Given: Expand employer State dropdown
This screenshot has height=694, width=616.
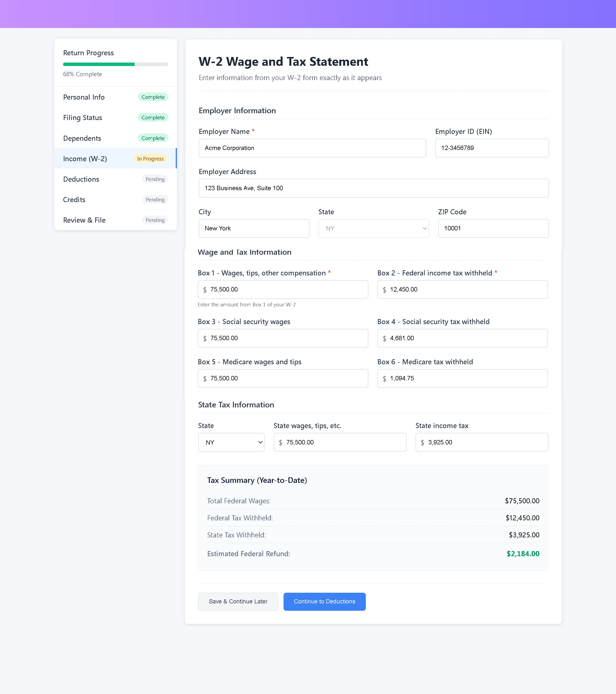Looking at the screenshot, I should coord(373,228).
